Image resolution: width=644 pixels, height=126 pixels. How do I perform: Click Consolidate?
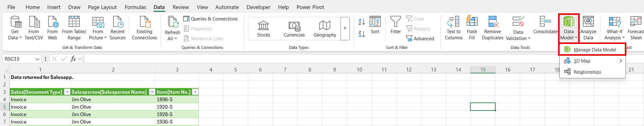545,25
